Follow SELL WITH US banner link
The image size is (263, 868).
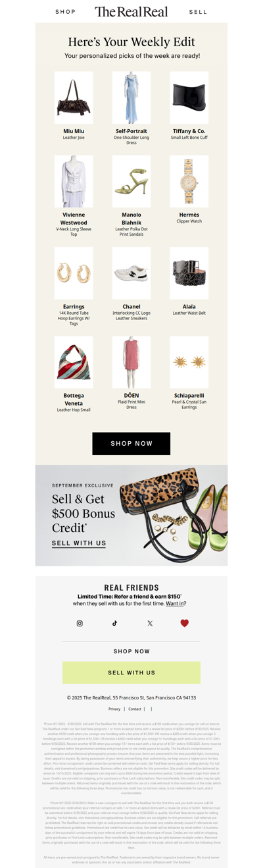click(79, 543)
